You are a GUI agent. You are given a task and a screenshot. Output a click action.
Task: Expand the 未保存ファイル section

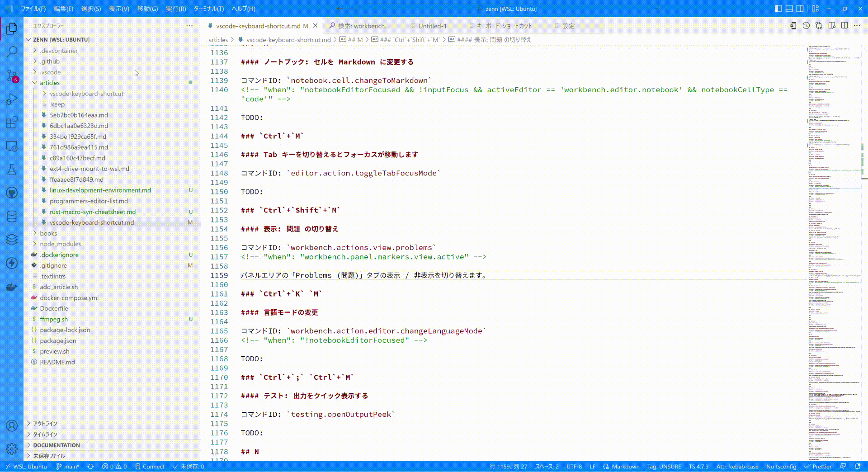[x=112, y=456]
